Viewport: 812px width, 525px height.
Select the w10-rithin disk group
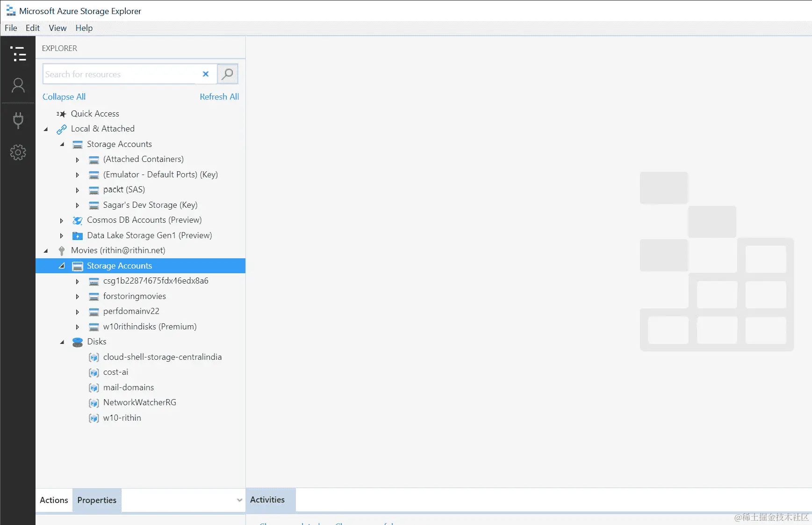tap(122, 418)
